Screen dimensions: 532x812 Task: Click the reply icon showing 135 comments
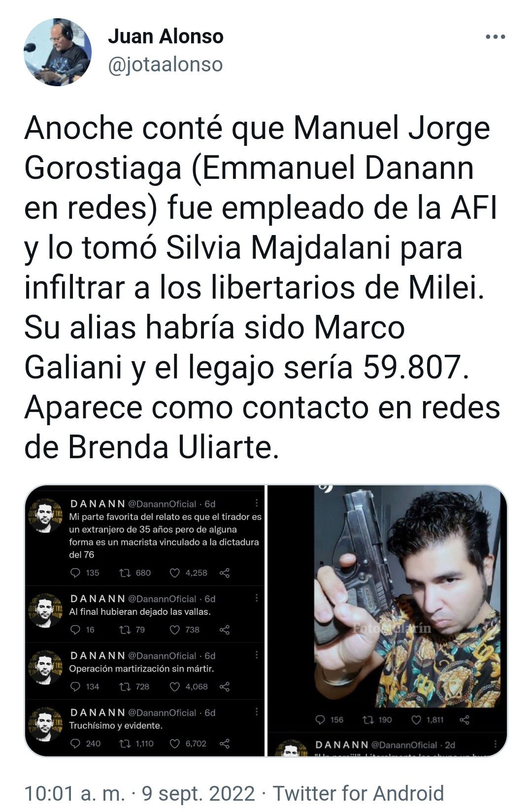click(75, 573)
